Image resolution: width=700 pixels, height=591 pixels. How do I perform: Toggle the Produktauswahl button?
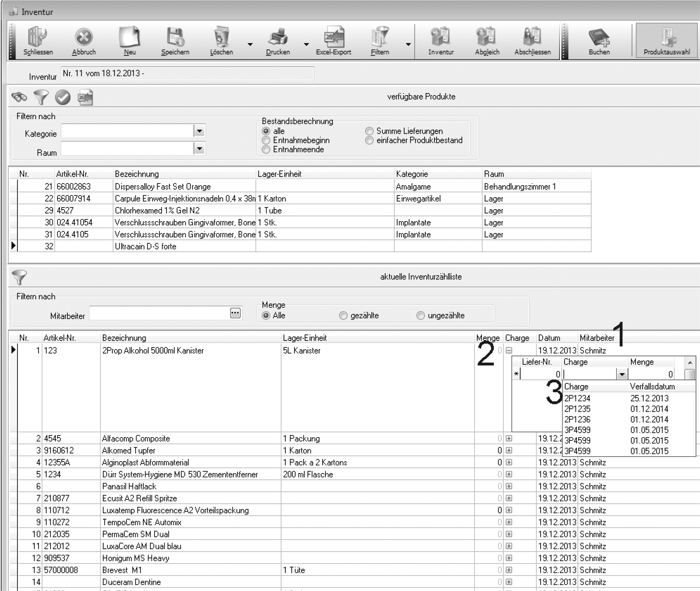666,41
